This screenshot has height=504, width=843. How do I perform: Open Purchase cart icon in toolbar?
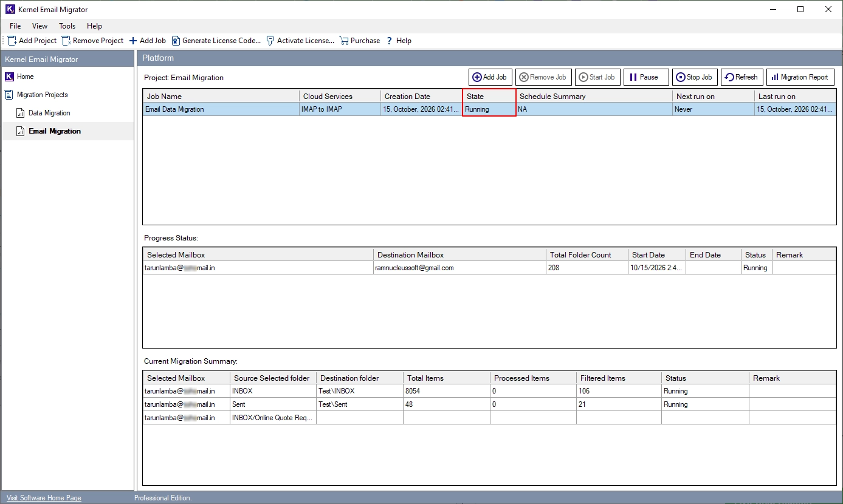pyautogui.click(x=344, y=41)
